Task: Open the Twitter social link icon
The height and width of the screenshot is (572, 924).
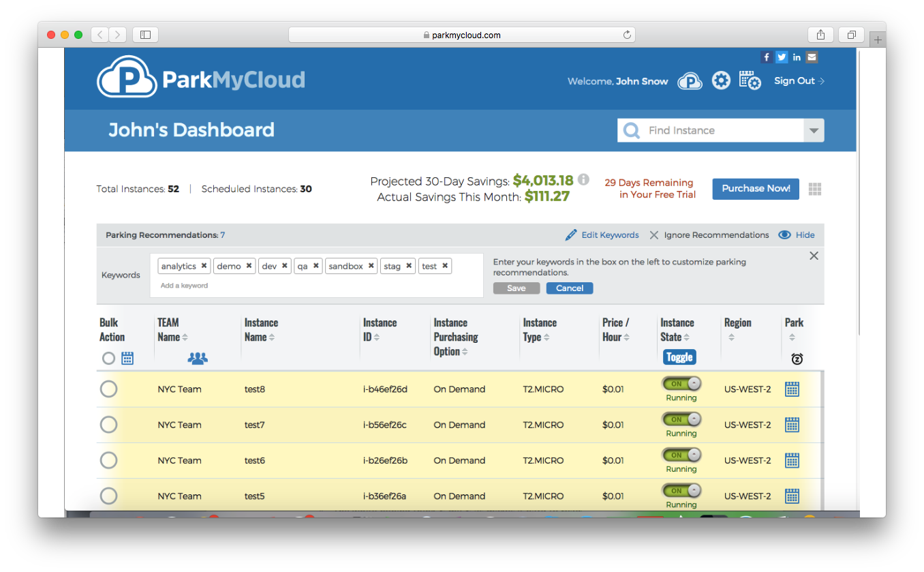Action: tap(782, 57)
